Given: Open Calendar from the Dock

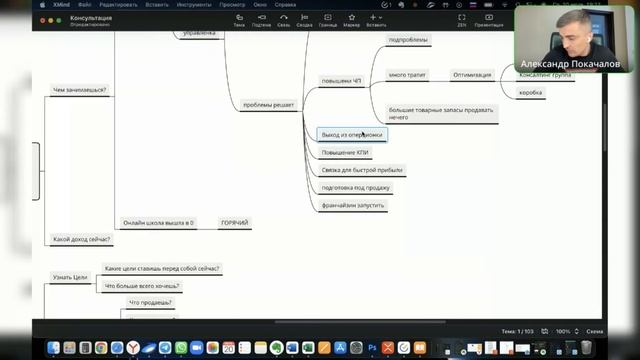Looking at the screenshot, I should pos(229,348).
